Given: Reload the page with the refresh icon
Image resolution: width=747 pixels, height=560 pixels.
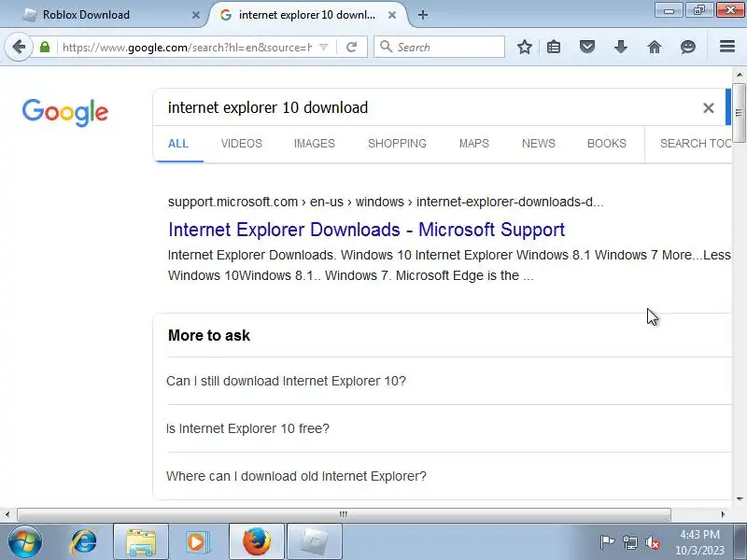Looking at the screenshot, I should pyautogui.click(x=352, y=47).
